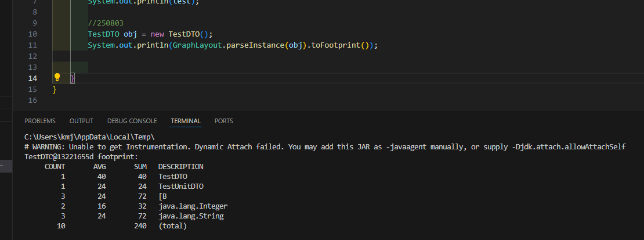The image size is (644, 240).
Task: Click the AVG column header in terminal
Action: click(100, 167)
